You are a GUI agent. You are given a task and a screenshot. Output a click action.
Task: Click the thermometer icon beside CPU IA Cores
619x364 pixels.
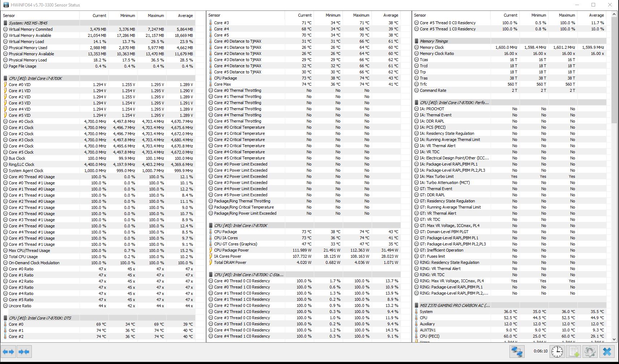click(x=211, y=238)
